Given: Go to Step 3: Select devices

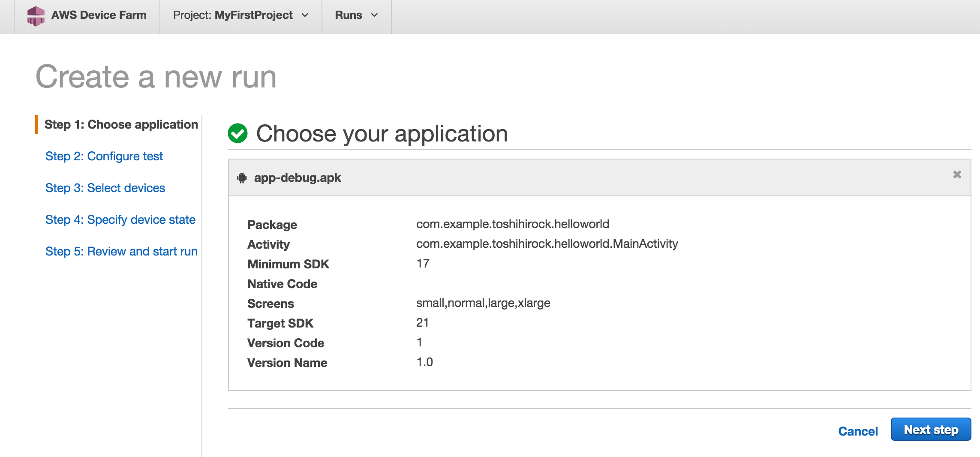Looking at the screenshot, I should [105, 188].
